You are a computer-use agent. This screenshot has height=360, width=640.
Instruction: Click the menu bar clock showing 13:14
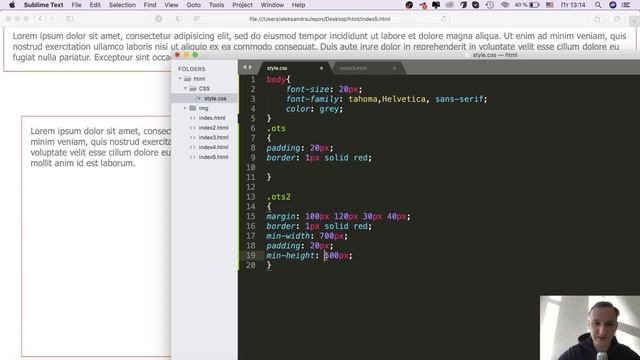click(573, 5)
